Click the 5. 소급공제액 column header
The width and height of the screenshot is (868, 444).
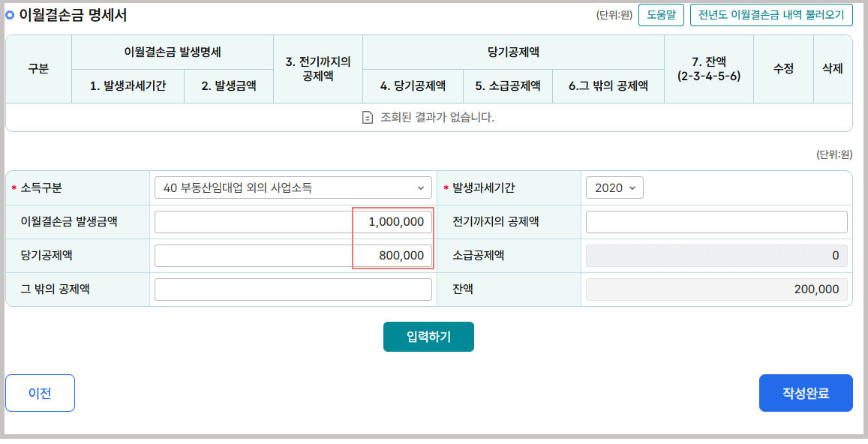coord(508,85)
